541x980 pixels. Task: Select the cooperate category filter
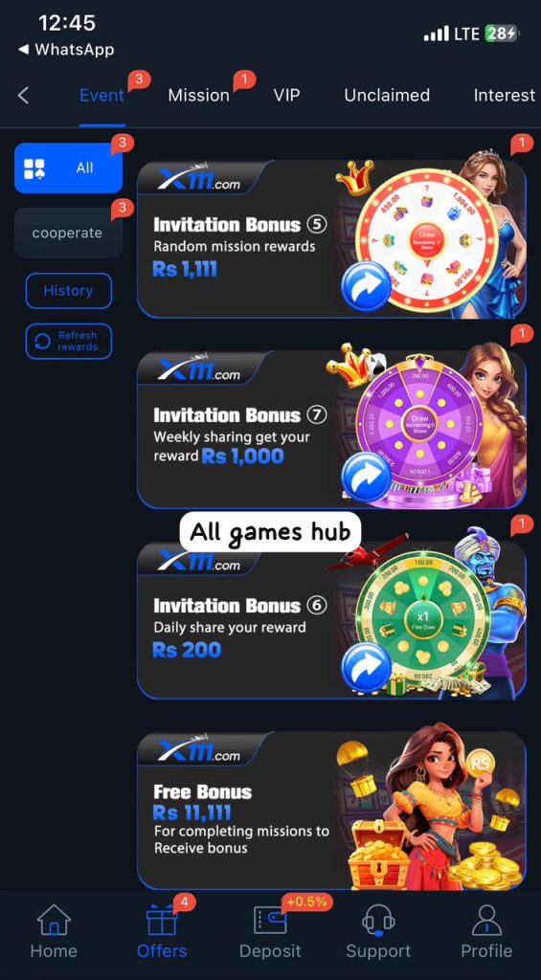coord(68,234)
